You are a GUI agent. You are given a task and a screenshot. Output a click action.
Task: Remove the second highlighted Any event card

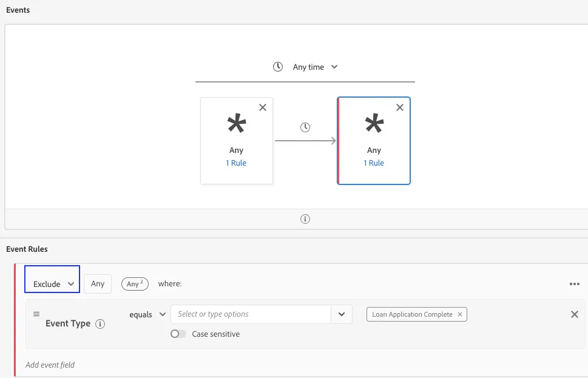(x=400, y=107)
